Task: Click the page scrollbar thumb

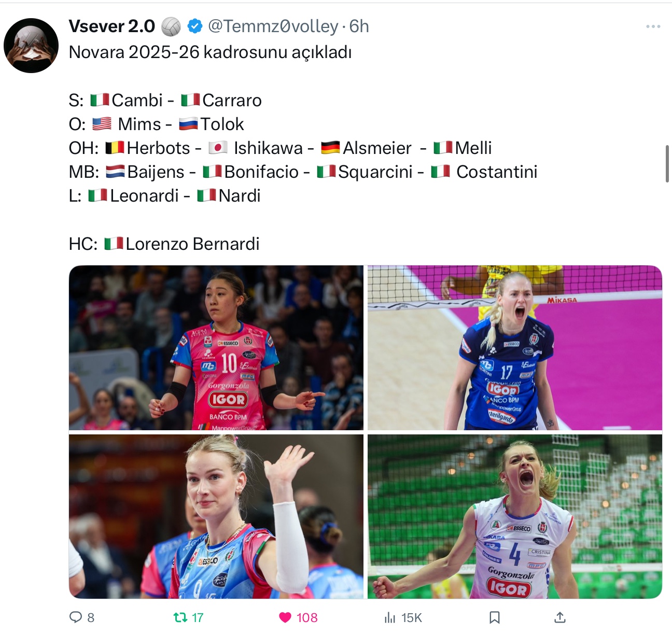Action: click(x=667, y=164)
